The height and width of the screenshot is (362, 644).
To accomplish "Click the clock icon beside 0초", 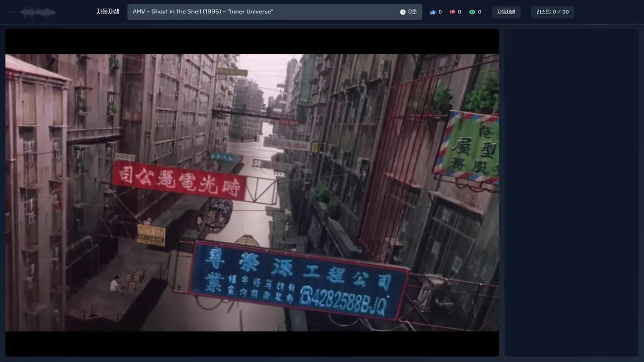I will tap(403, 12).
